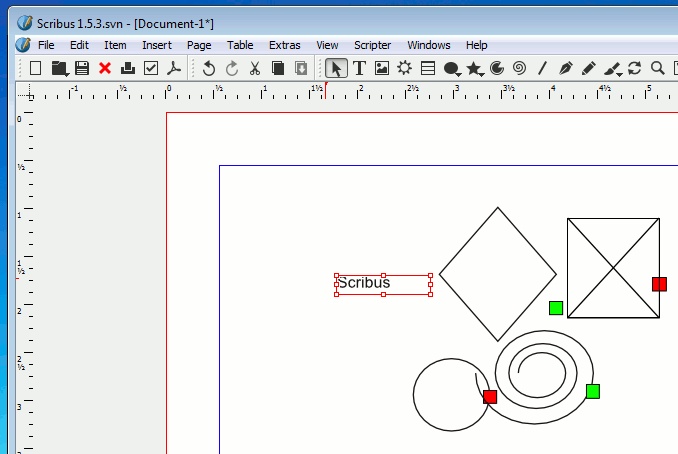Activate the Rotate Item tool
This screenshot has height=454, width=678.
634,68
